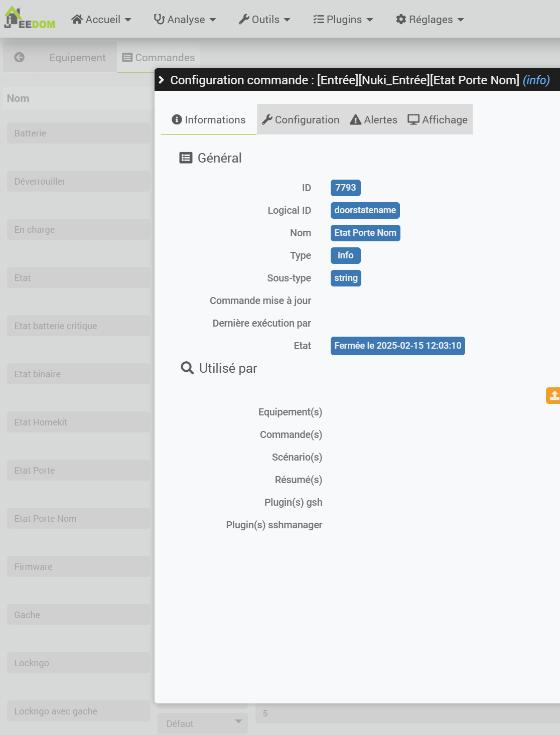
Task: Switch to the Affichage tab
Action: pos(438,120)
